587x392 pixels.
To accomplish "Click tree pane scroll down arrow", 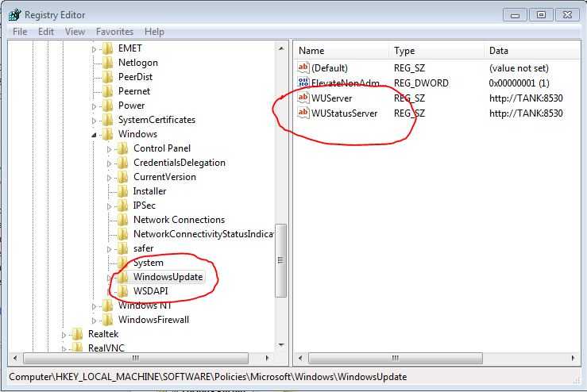I will click(x=281, y=345).
